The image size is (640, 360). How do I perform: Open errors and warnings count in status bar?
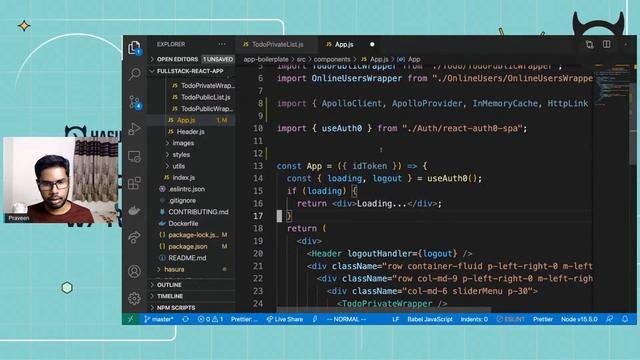point(210,319)
